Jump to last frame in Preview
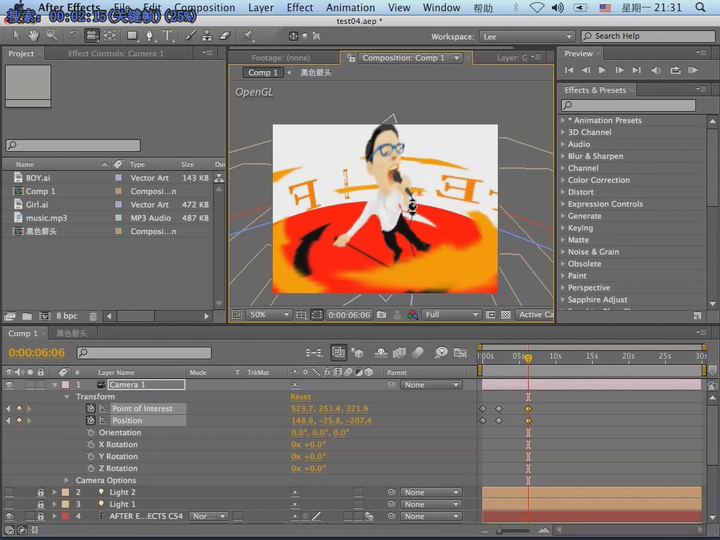This screenshot has width=720, height=540. click(x=636, y=70)
